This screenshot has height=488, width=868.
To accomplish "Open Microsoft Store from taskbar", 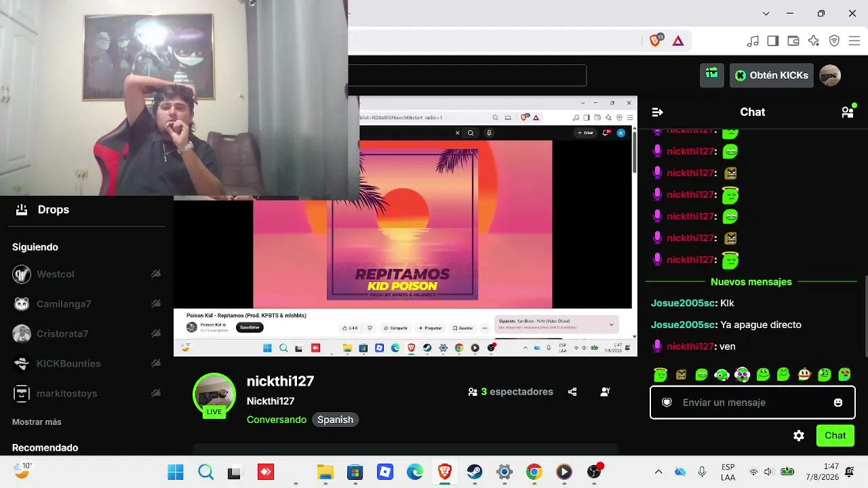I will click(x=355, y=472).
